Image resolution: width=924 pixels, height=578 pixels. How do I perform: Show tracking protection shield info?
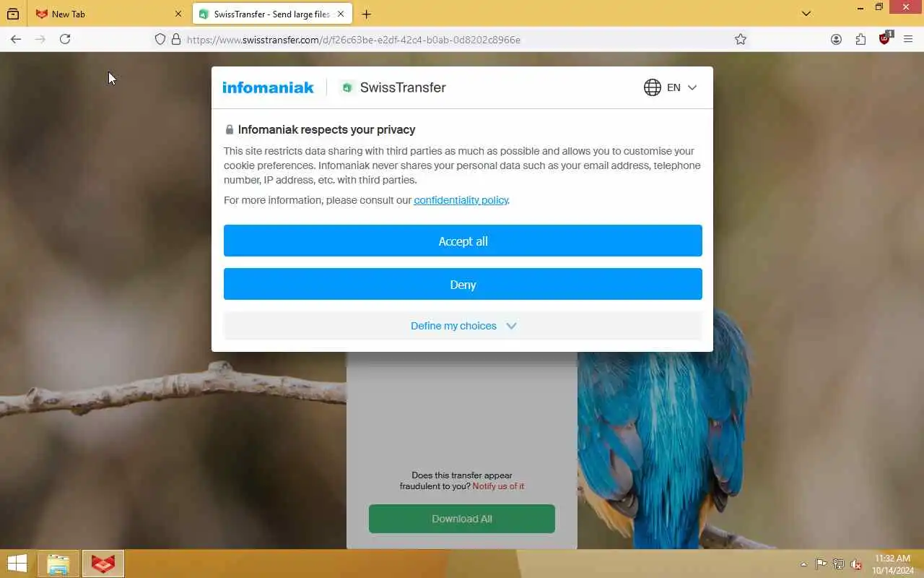click(x=160, y=39)
